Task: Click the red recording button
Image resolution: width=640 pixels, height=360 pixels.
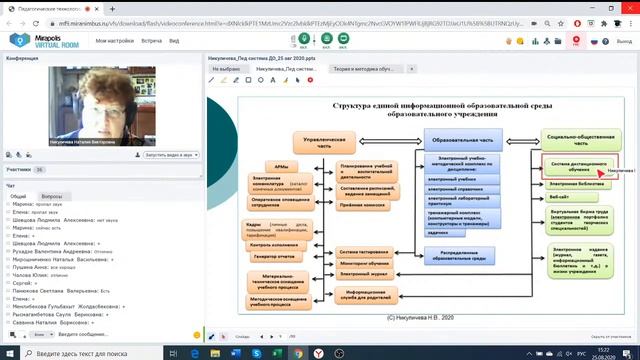Action: [576, 40]
